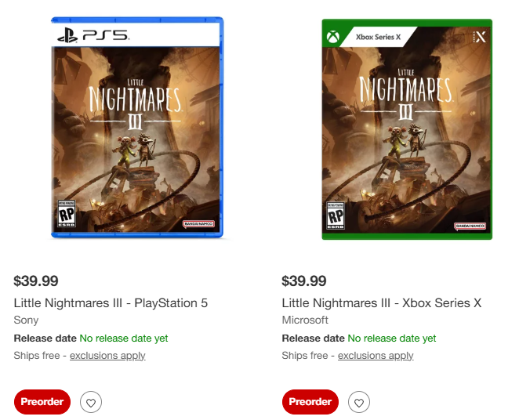The height and width of the screenshot is (420, 519).
Task: Click the PS5 game's 'No release date yet' text
Action: [x=124, y=339]
